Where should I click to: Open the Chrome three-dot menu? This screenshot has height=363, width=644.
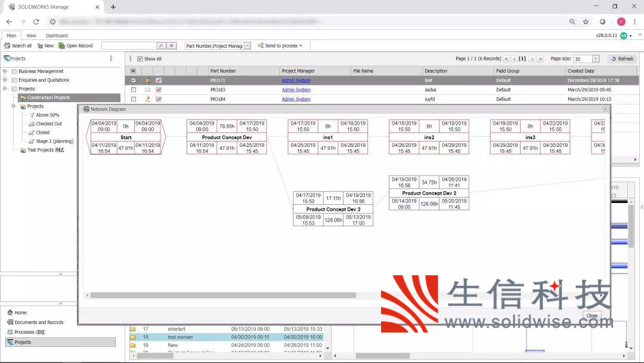pyautogui.click(x=634, y=21)
